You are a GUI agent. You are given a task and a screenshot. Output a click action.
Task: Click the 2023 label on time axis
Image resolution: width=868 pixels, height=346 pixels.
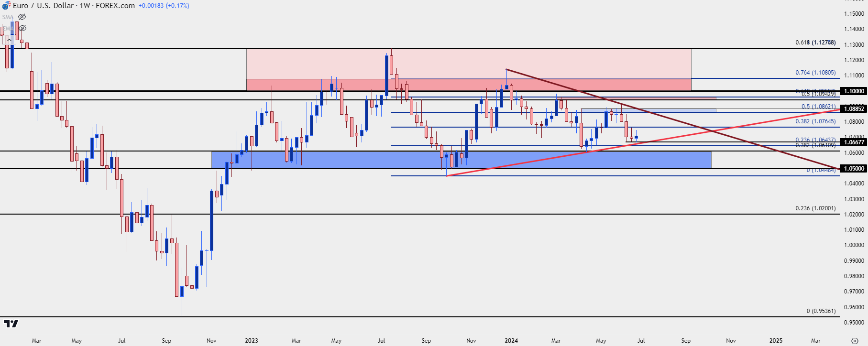pos(251,341)
